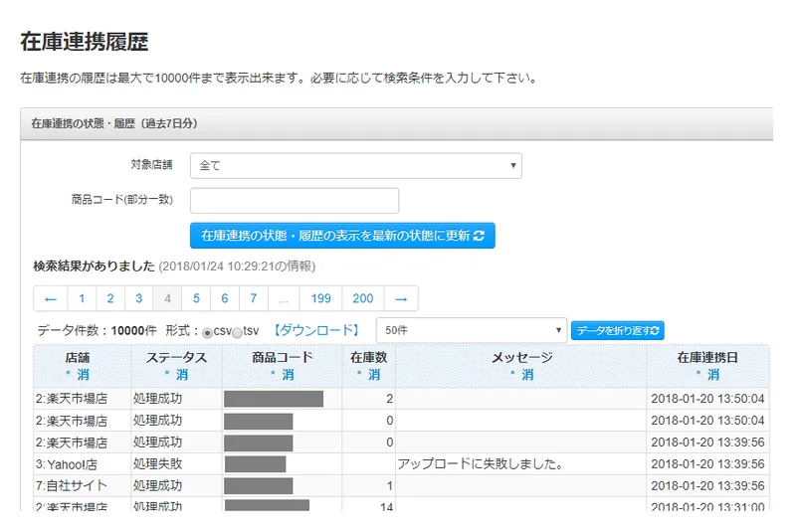Sort by the 店舗 column header
Screen dimensions: 796x532
tap(78, 358)
